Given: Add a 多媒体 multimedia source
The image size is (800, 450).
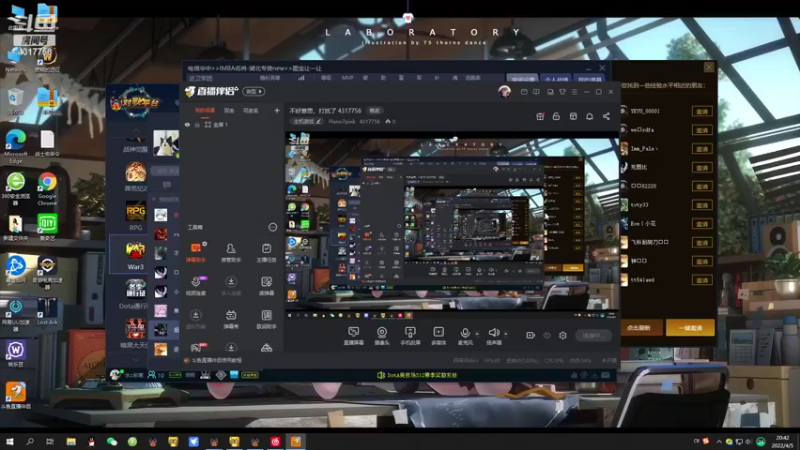Looking at the screenshot, I should 439,336.
